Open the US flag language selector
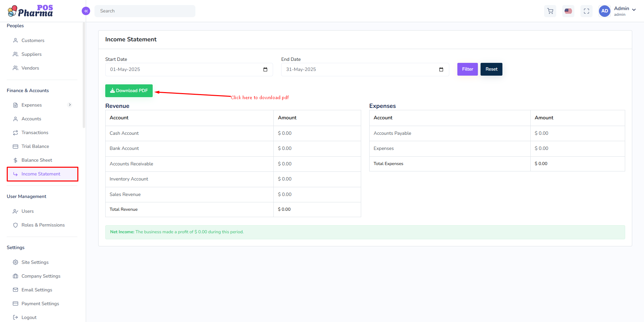Image resolution: width=644 pixels, height=322 pixels. [x=568, y=11]
